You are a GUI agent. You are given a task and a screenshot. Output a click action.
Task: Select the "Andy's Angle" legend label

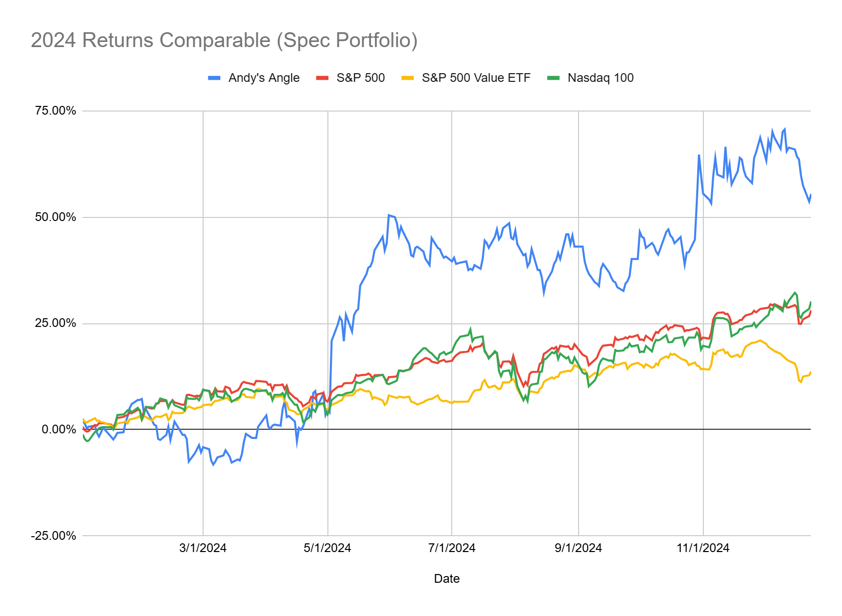[x=263, y=78]
